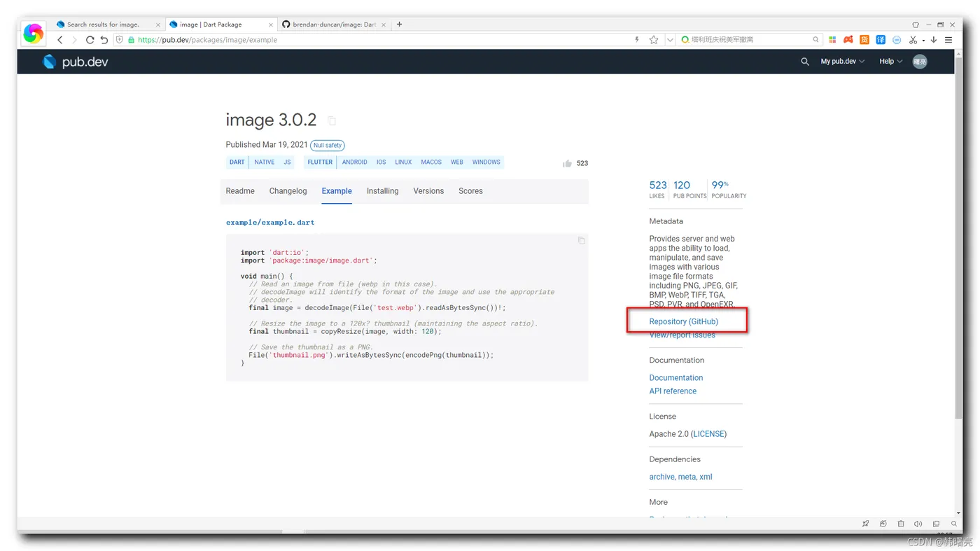This screenshot has height=551, width=980.
Task: Open the Versions tab
Action: click(x=428, y=191)
